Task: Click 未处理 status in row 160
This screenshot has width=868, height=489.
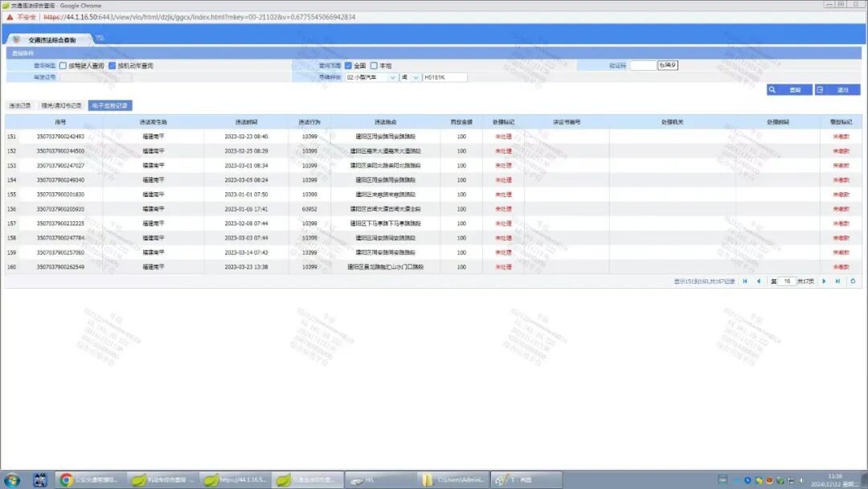Action: click(503, 267)
